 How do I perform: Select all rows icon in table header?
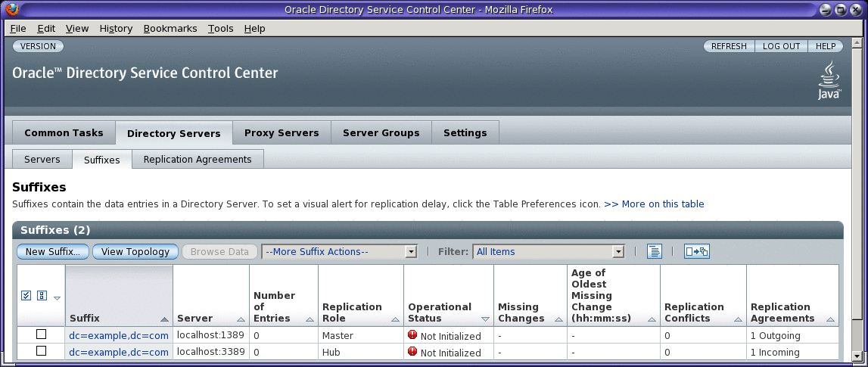coord(26,296)
